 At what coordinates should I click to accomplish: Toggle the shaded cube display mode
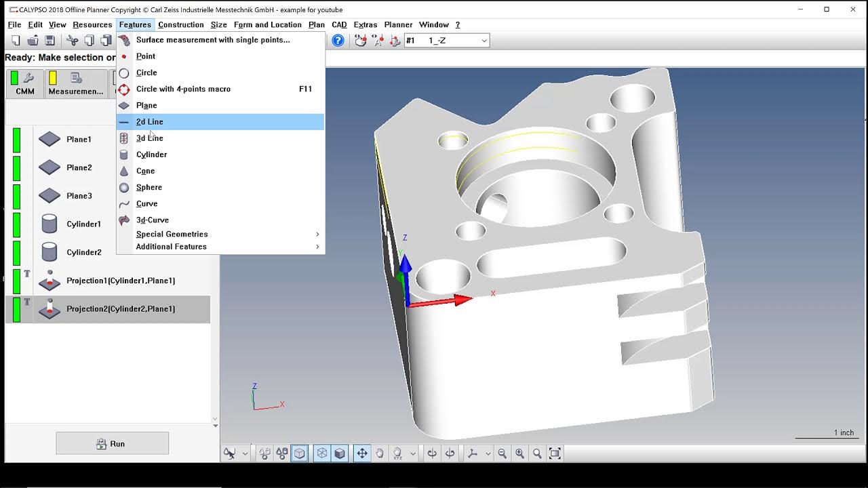pos(340,453)
